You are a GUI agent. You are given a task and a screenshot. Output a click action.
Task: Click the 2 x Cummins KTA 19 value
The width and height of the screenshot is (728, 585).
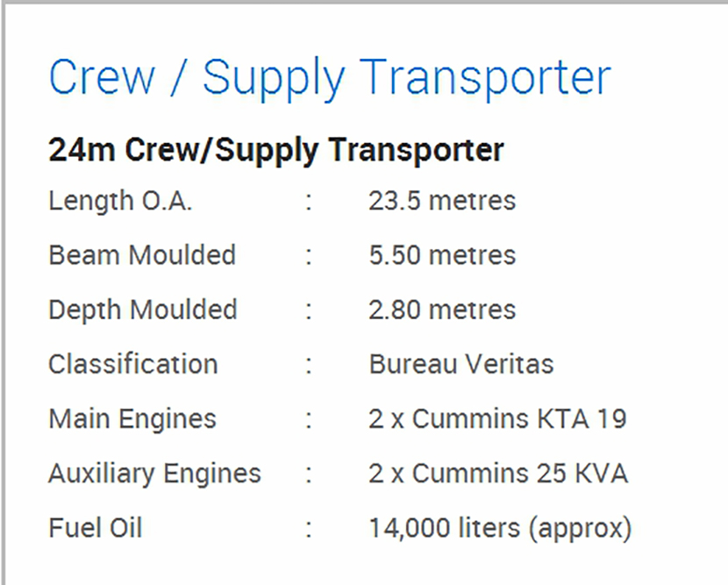(x=497, y=419)
